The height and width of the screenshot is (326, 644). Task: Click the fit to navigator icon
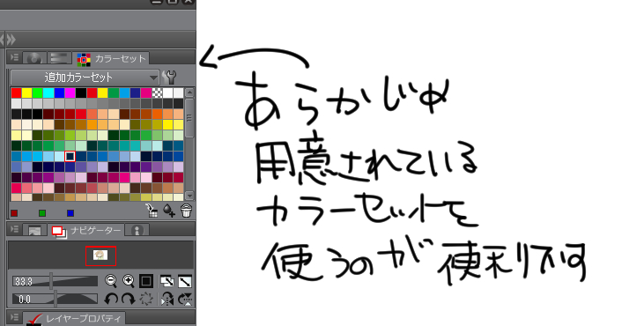[167, 281]
